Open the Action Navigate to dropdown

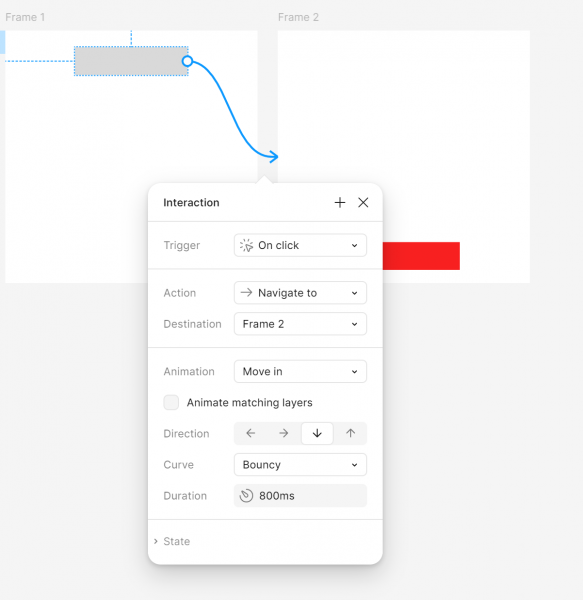(300, 293)
